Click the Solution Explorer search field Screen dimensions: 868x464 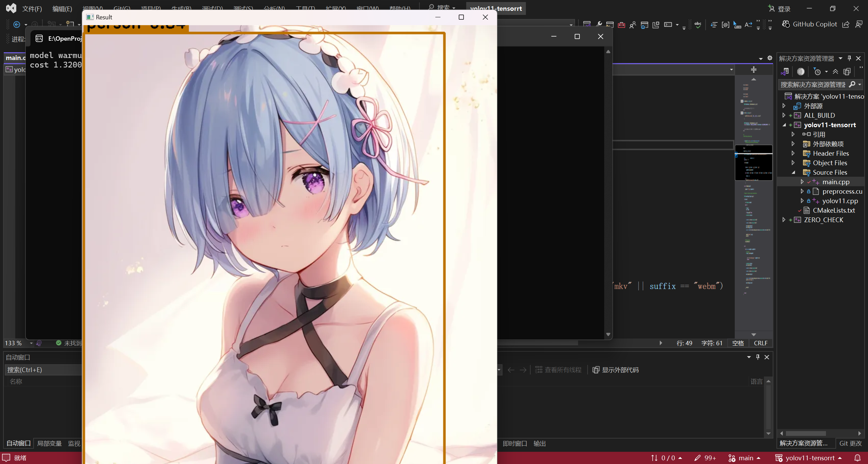tap(812, 84)
